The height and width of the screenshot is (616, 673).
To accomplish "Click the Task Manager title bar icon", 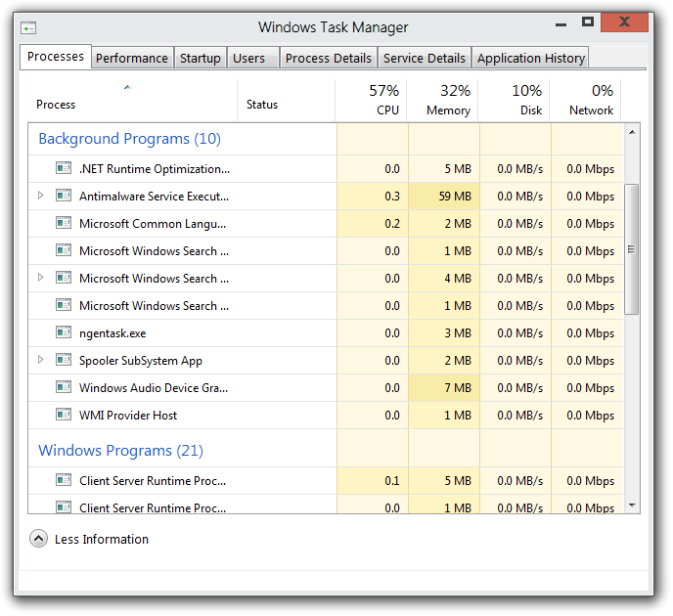I will (29, 26).
